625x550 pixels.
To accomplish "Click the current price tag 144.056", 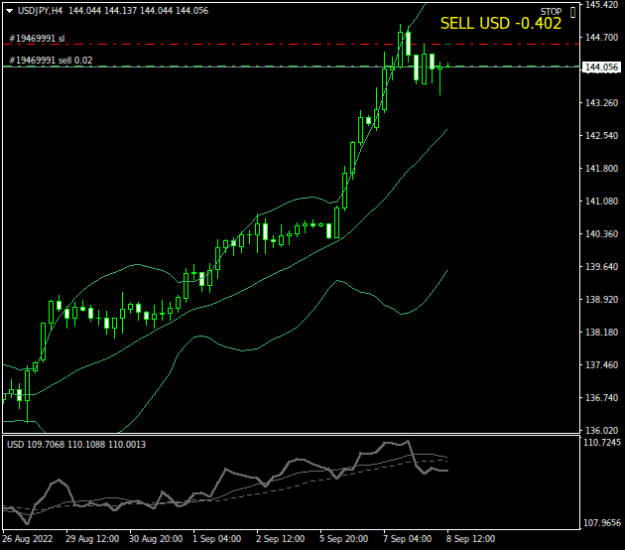I will pyautogui.click(x=601, y=67).
